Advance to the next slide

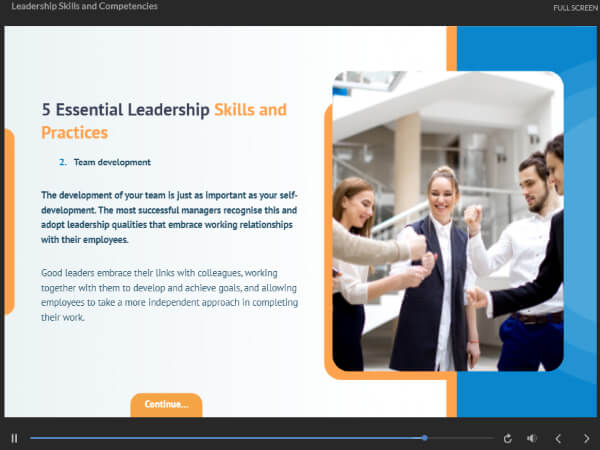tap(586, 438)
